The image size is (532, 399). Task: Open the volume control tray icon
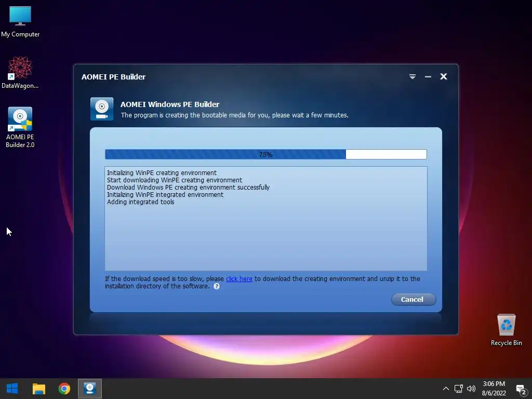point(471,389)
